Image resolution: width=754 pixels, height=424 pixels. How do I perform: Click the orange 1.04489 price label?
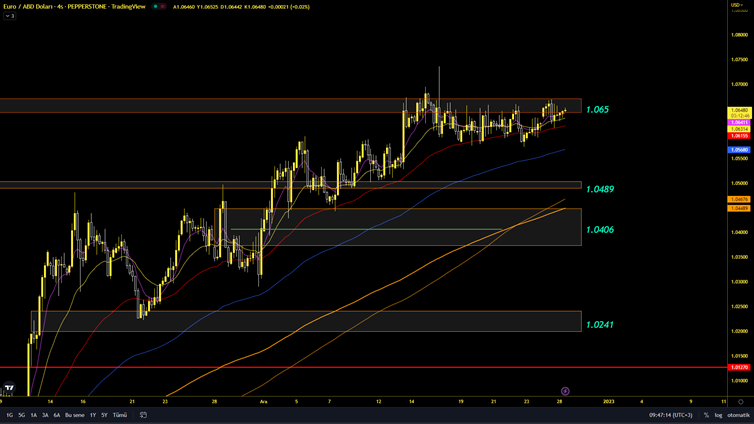coord(739,208)
